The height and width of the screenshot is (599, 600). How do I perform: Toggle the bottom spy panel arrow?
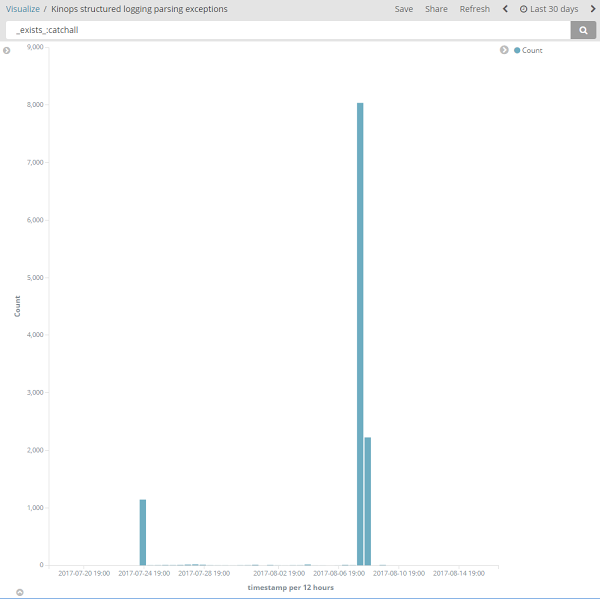tap(20, 592)
